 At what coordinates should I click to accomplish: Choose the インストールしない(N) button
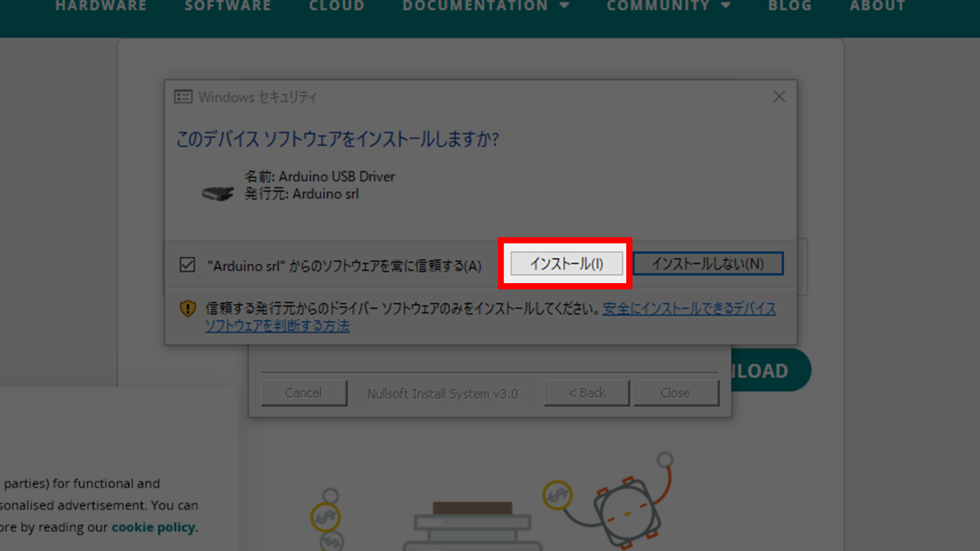707,263
